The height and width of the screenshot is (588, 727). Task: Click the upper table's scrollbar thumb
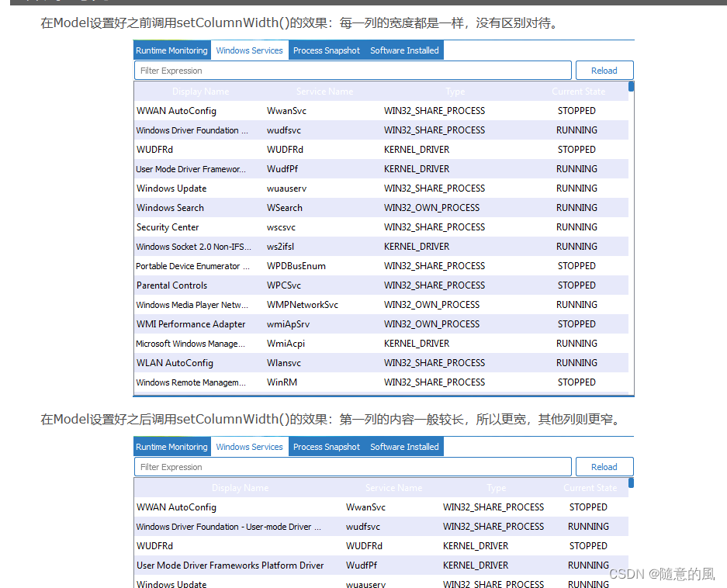coord(631,86)
